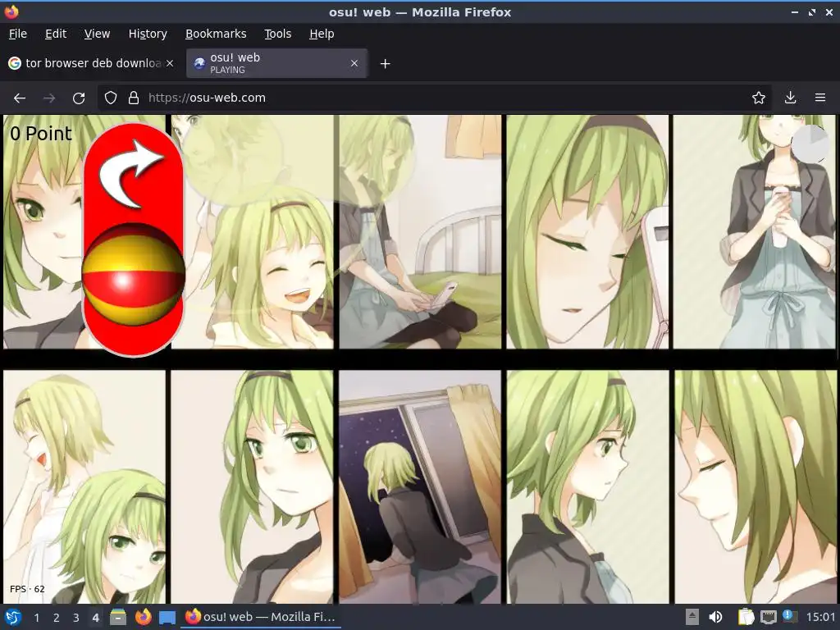This screenshot has height=630, width=840.
Task: Open a new tab with plus button
Action: pyautogui.click(x=385, y=64)
